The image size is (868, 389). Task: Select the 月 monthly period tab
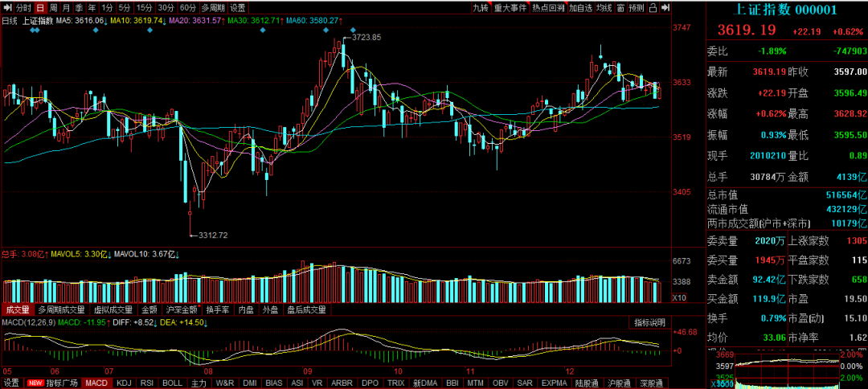[x=66, y=8]
